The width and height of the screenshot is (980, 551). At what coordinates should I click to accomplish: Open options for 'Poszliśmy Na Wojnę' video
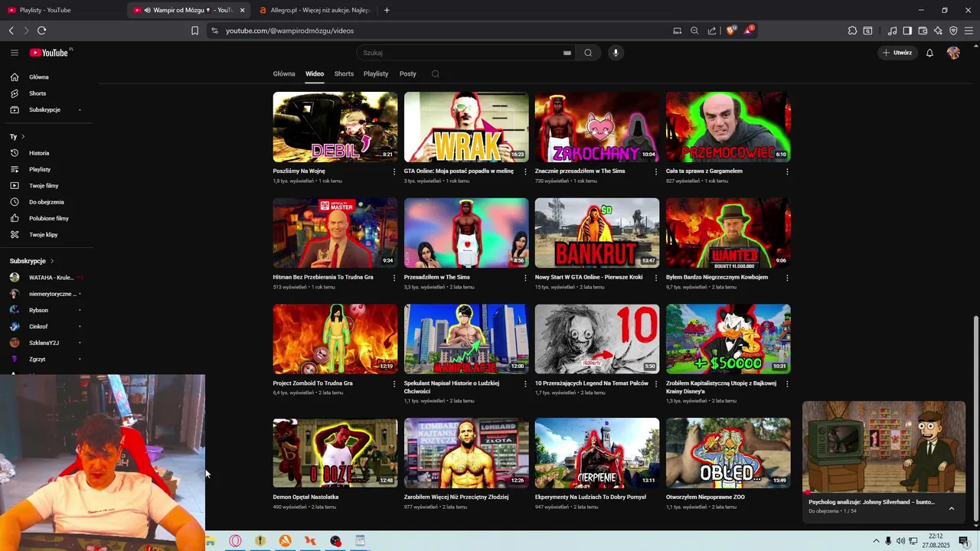[394, 171]
